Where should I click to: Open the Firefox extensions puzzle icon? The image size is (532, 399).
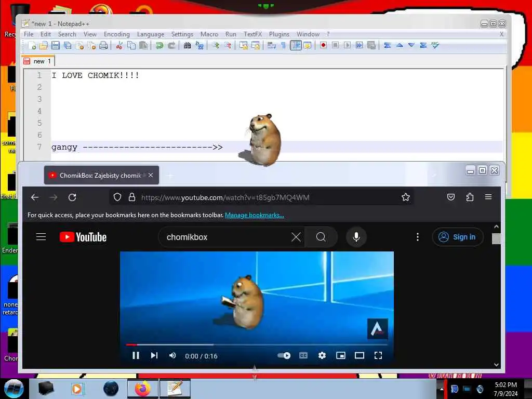pyautogui.click(x=470, y=197)
